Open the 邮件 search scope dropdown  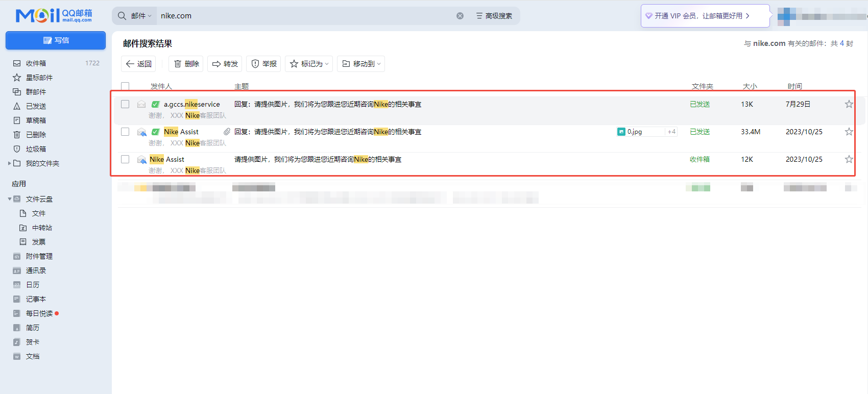141,16
